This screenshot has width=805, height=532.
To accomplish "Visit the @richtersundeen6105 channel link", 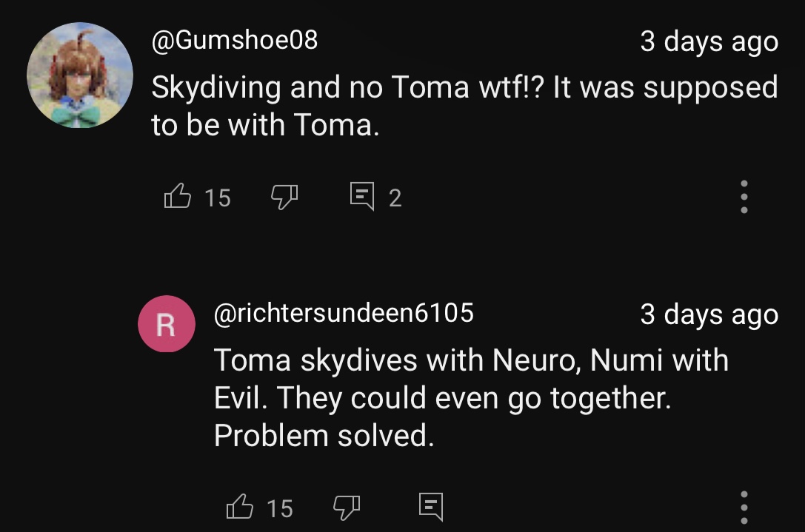I will tap(344, 313).
